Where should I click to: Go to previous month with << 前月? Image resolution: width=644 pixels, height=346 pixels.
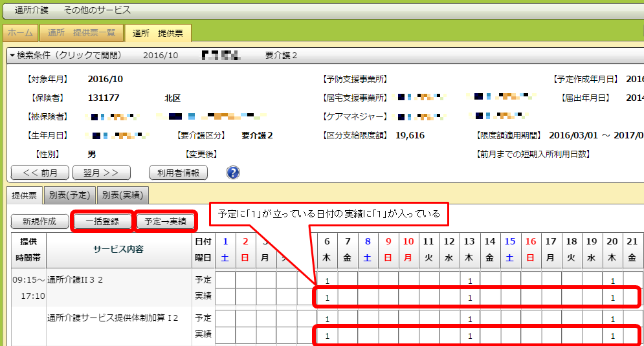click(x=40, y=173)
